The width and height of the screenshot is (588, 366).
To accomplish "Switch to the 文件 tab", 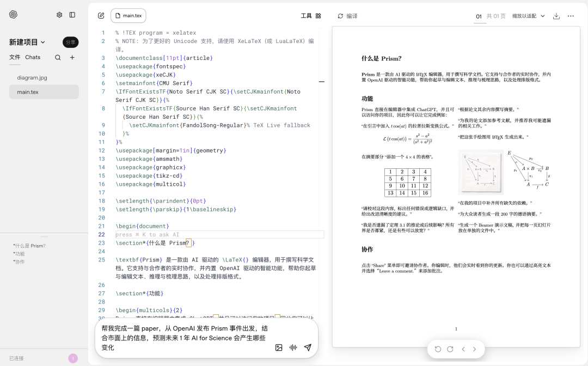I will [15, 57].
